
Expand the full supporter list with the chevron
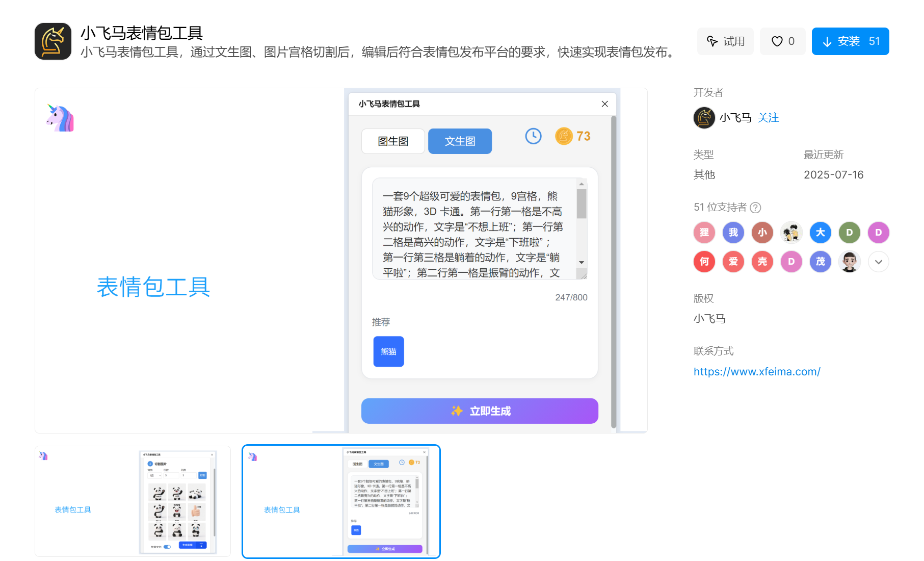click(x=878, y=262)
